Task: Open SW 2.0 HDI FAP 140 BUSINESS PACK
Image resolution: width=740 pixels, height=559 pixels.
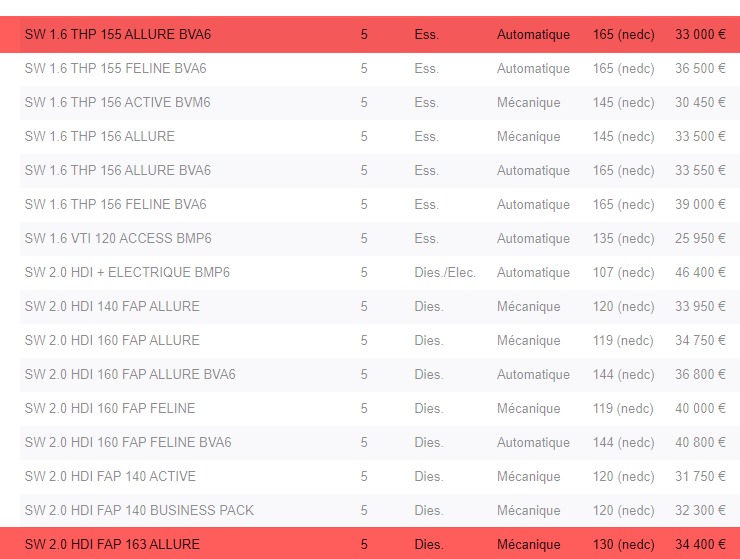Action: point(139,511)
